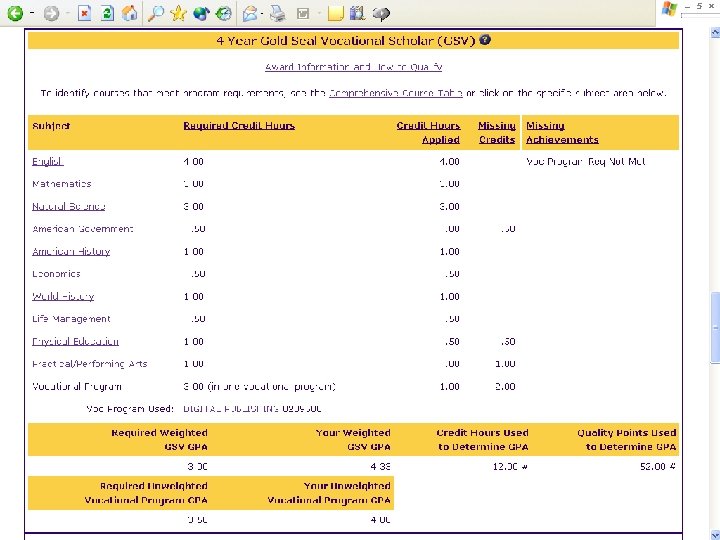This screenshot has height=540, width=720.
Task: Print the page with printer icon
Action: pos(278,13)
